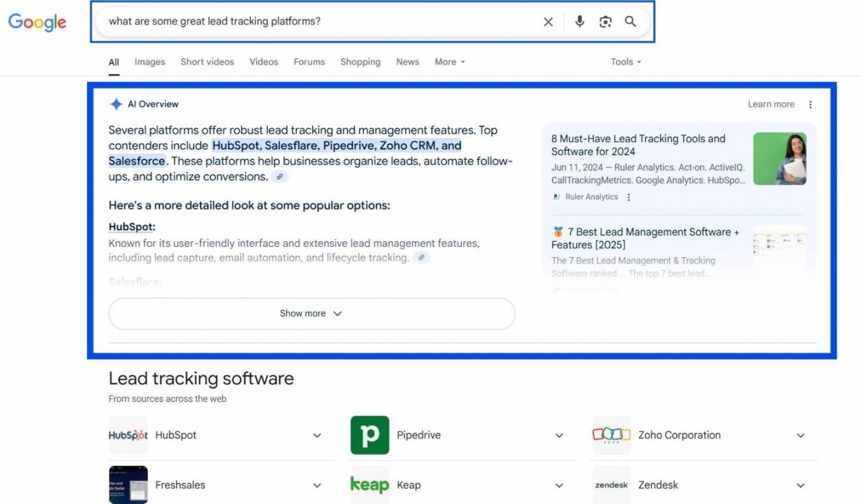Click the HubSpot logo tile
Viewport: 861px width, 504px height.
pyautogui.click(x=128, y=435)
